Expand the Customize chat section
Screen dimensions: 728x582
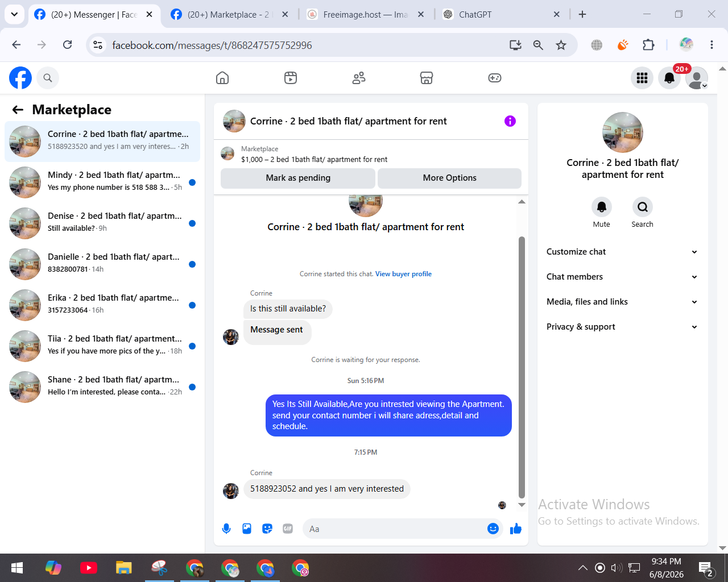(x=622, y=252)
